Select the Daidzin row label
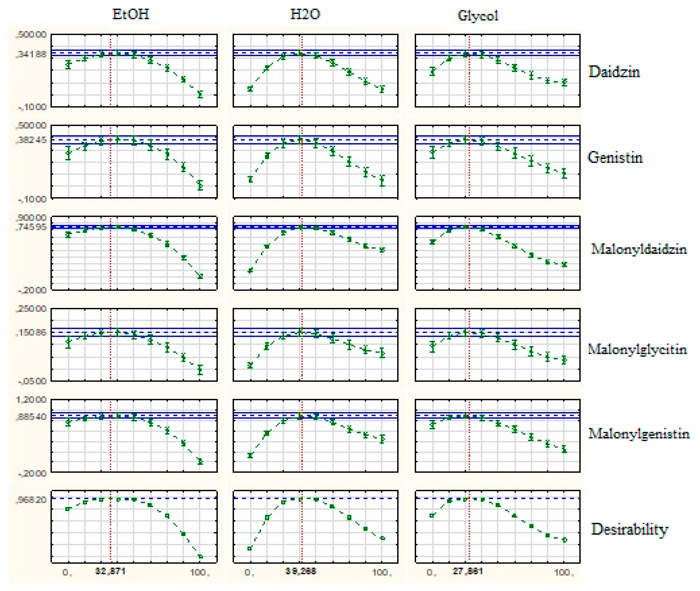This screenshot has width=700, height=591. pyautogui.click(x=614, y=72)
